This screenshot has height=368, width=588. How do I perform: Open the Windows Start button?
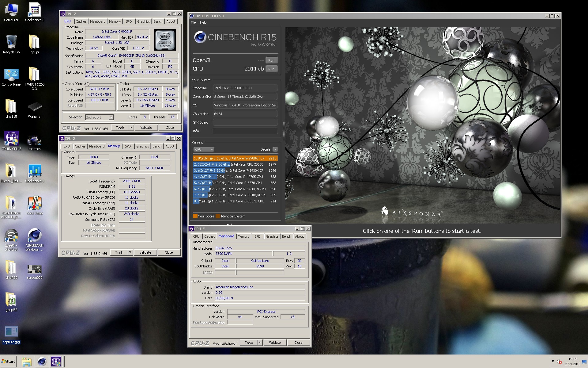pos(9,361)
